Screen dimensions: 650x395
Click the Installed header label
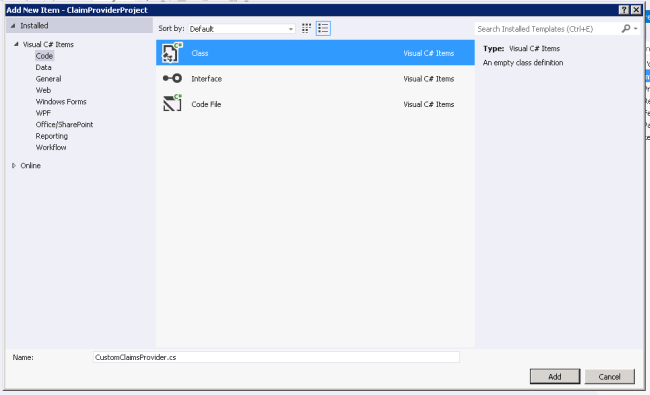(34, 26)
